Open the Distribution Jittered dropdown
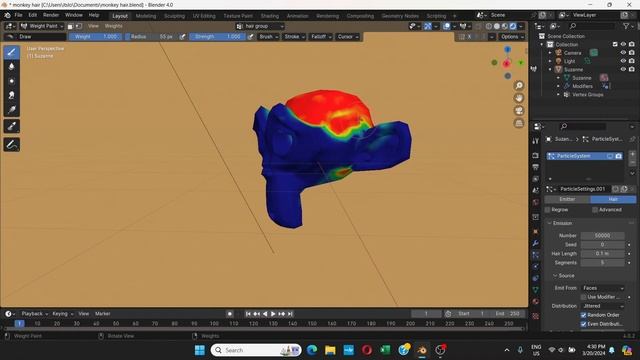Image resolution: width=640 pixels, height=360 pixels. point(603,306)
